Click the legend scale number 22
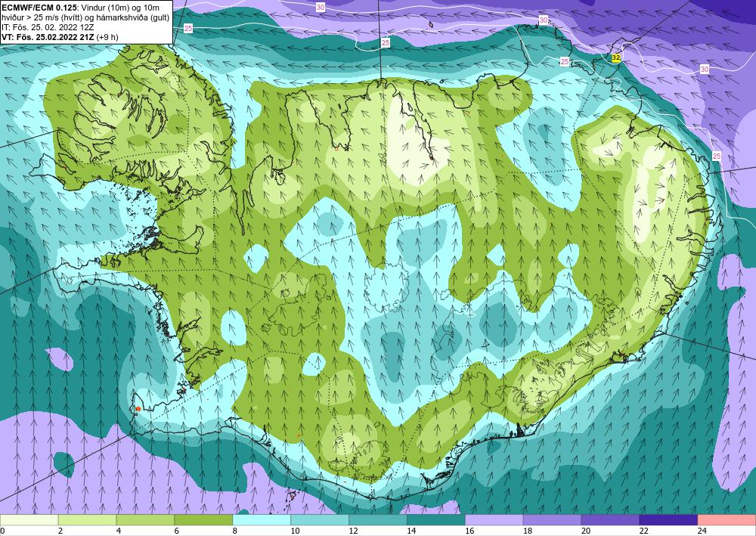Image resolution: width=756 pixels, height=536 pixels. click(x=643, y=531)
